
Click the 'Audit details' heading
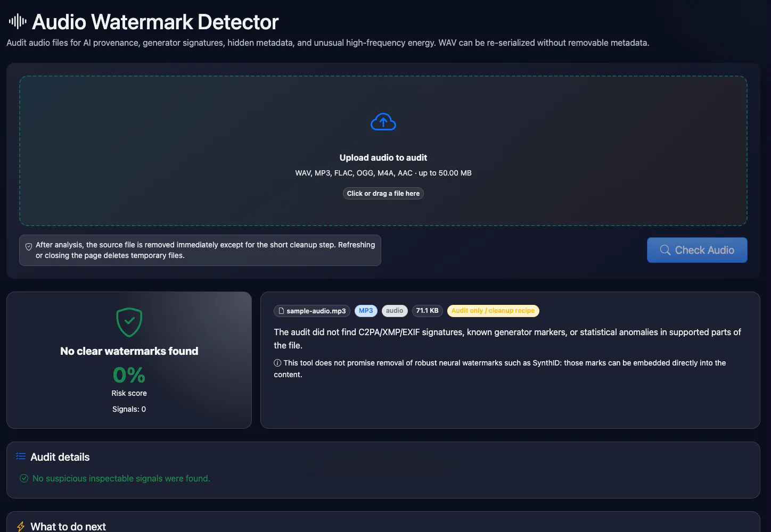click(60, 457)
